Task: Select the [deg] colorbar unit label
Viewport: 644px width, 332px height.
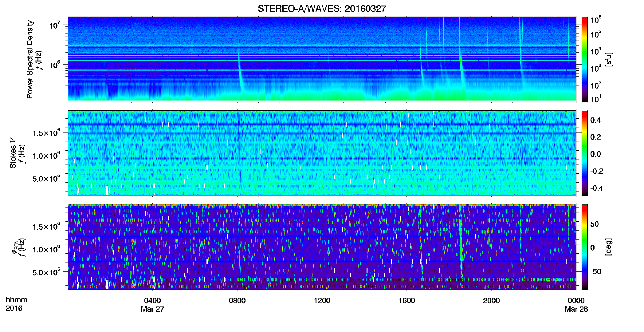Action: 609,247
